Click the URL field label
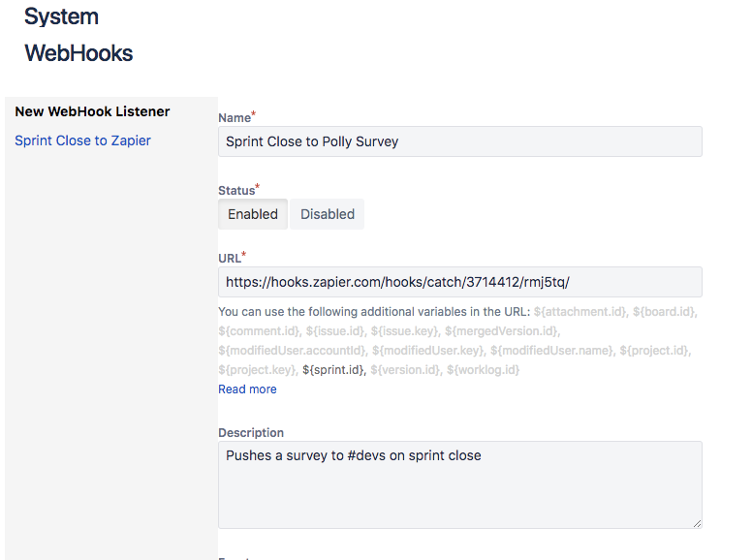The height and width of the screenshot is (560, 752). point(230,259)
